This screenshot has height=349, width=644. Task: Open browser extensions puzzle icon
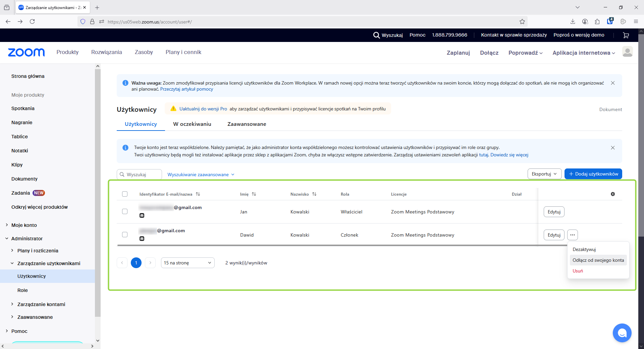[x=597, y=21]
